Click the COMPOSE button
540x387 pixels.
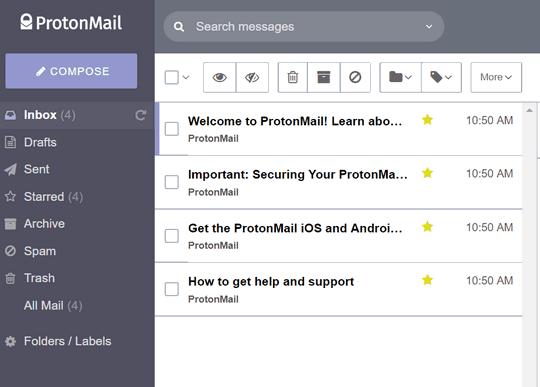coord(71,71)
